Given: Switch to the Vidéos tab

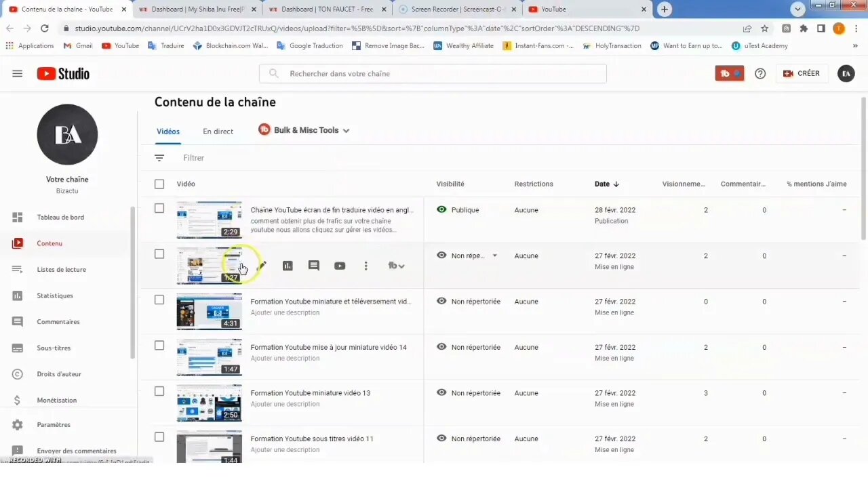Looking at the screenshot, I should tap(168, 131).
